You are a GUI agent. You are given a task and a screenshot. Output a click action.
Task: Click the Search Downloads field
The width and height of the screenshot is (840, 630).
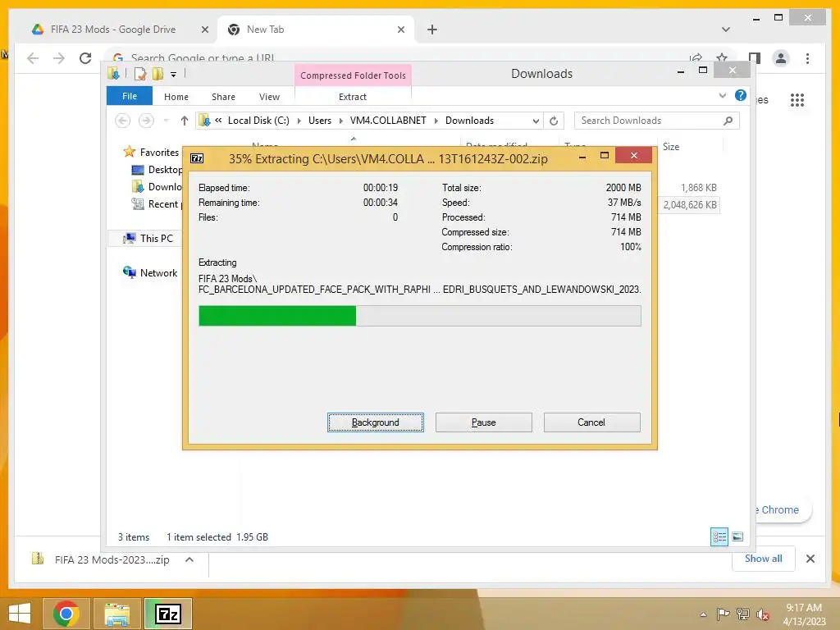(657, 121)
